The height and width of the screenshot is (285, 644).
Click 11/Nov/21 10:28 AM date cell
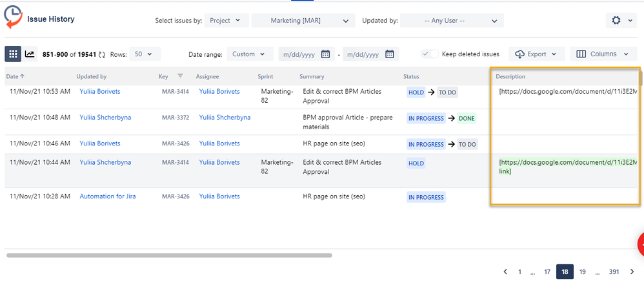point(40,196)
